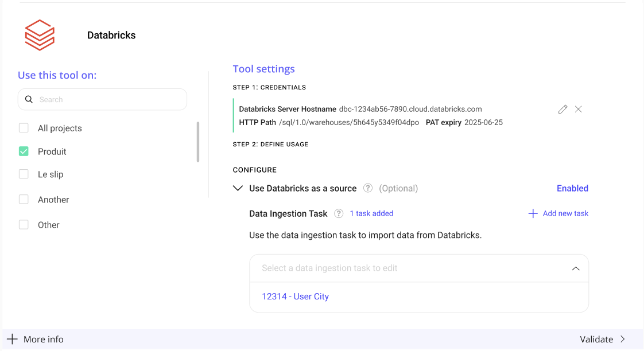Open the 1 task added link
This screenshot has height=351, width=644.
click(x=371, y=213)
